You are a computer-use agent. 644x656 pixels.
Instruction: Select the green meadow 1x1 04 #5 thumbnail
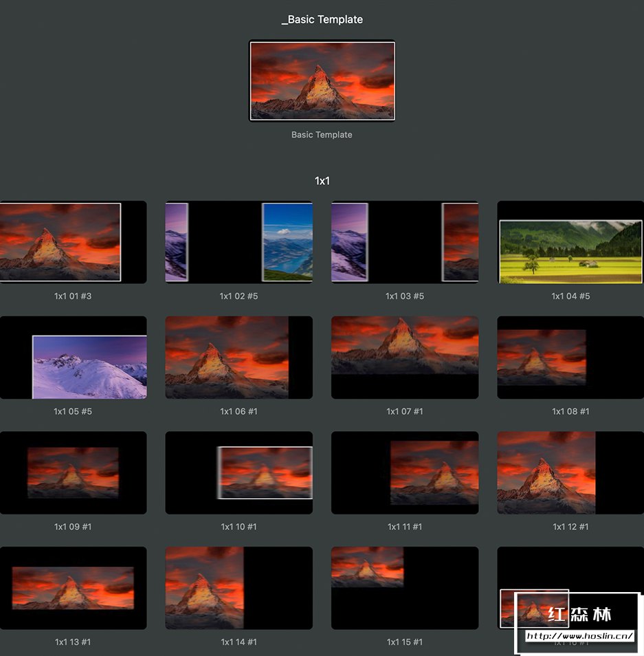tap(570, 242)
